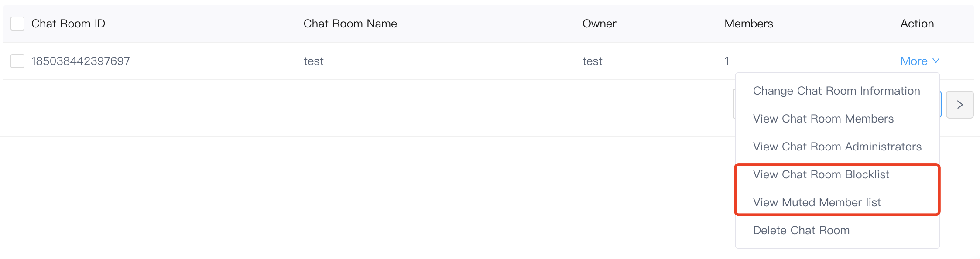Image resolution: width=980 pixels, height=259 pixels.
Task: Click the Chat Room ID column header
Action: [69, 24]
